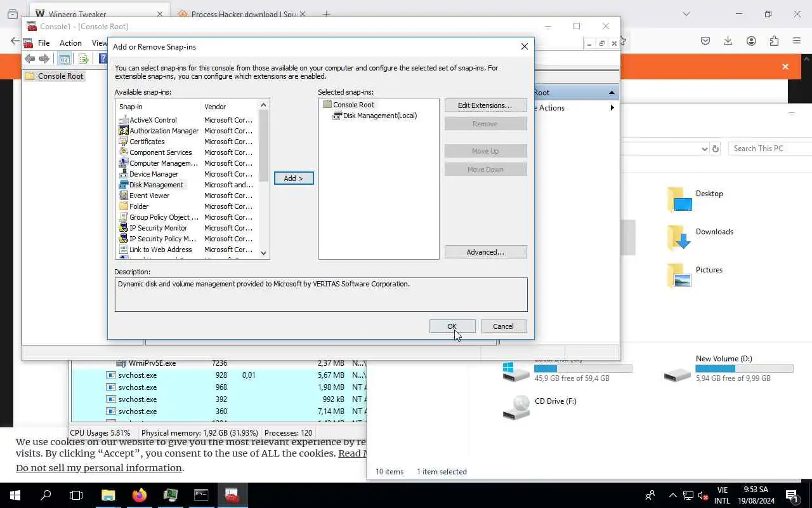Open Command Prompt from taskbar

click(x=201, y=495)
